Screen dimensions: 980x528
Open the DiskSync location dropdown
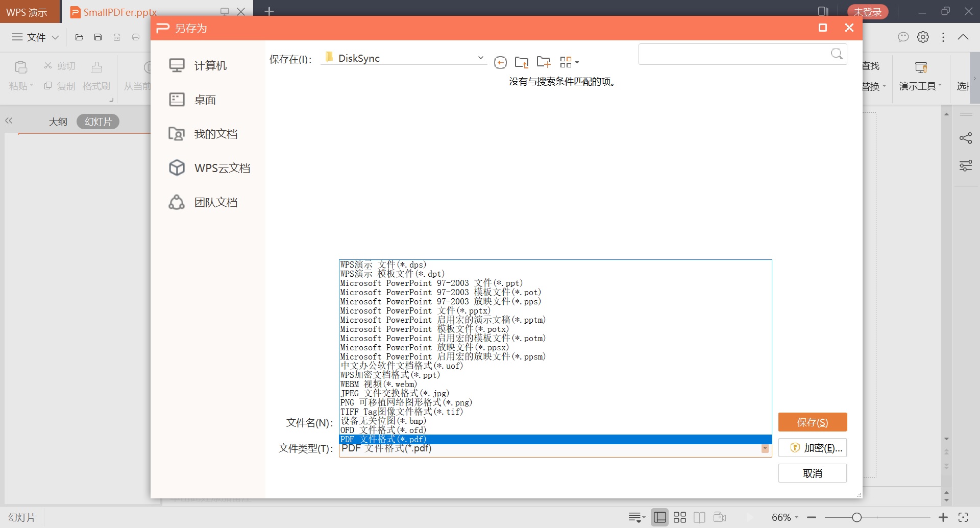(480, 58)
